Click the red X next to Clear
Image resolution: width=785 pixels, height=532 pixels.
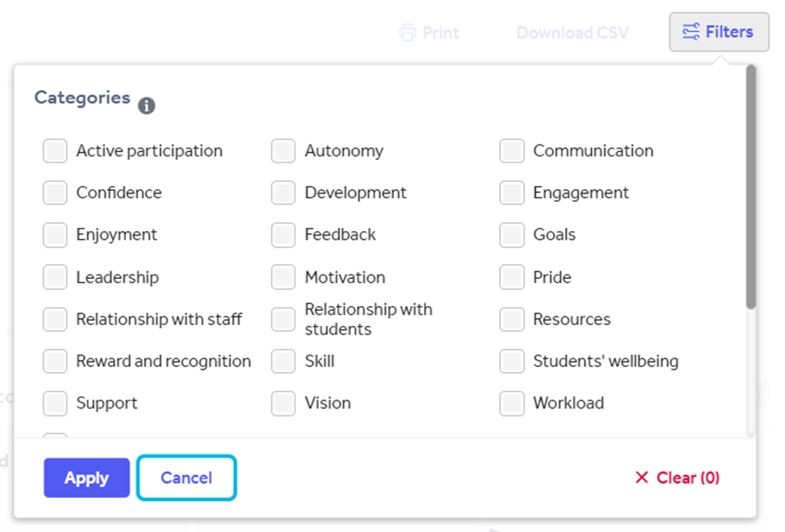[x=641, y=477]
